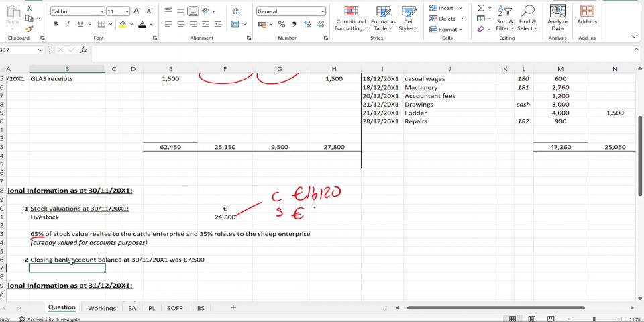644x322 pixels.
Task: Toggle Center alignment
Action: coord(180,24)
